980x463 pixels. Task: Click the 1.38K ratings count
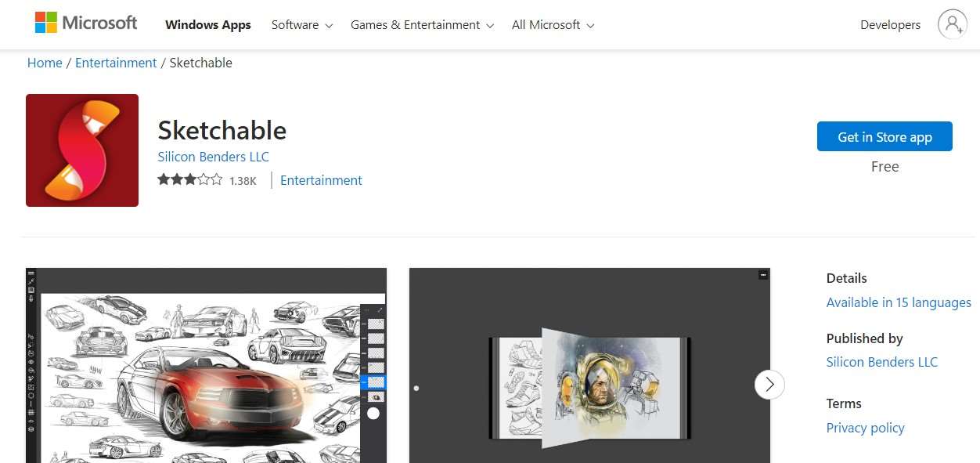coord(243,181)
